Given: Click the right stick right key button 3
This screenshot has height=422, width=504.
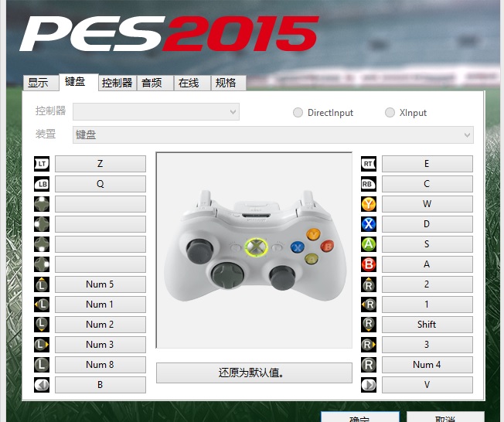Looking at the screenshot, I should (x=427, y=345).
